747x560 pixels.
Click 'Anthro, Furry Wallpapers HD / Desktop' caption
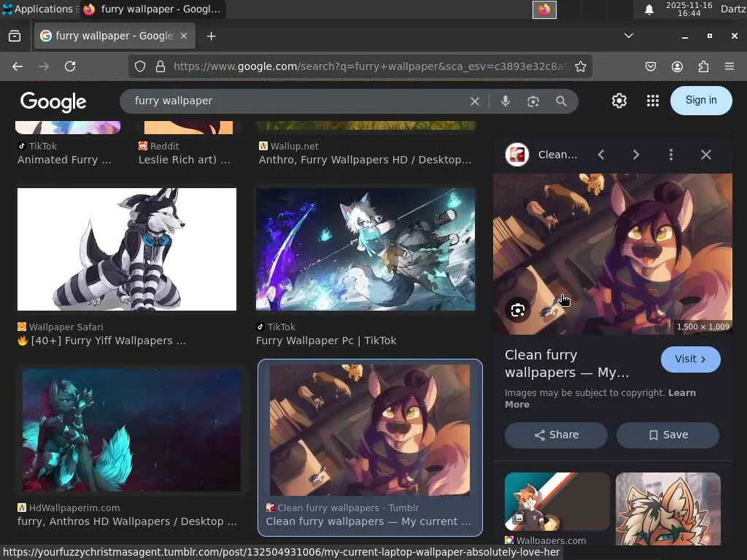(x=365, y=160)
